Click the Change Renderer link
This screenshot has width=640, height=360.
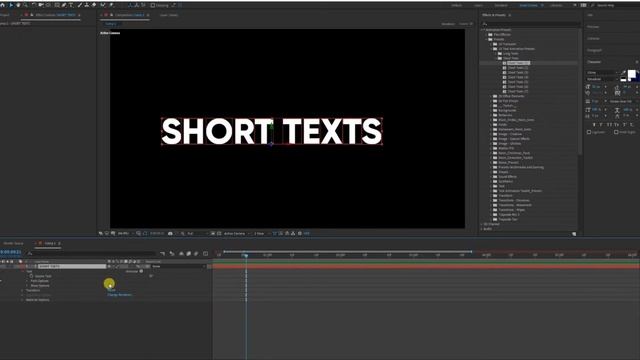click(x=119, y=295)
